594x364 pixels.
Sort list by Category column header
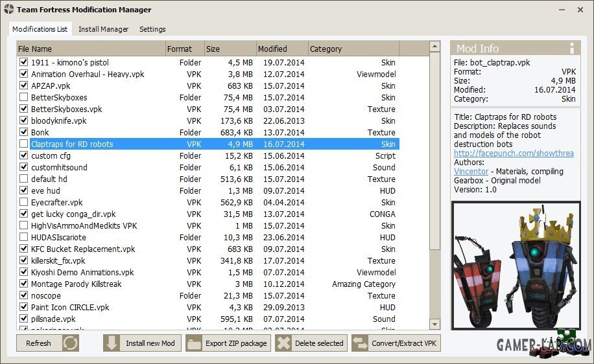(x=353, y=49)
